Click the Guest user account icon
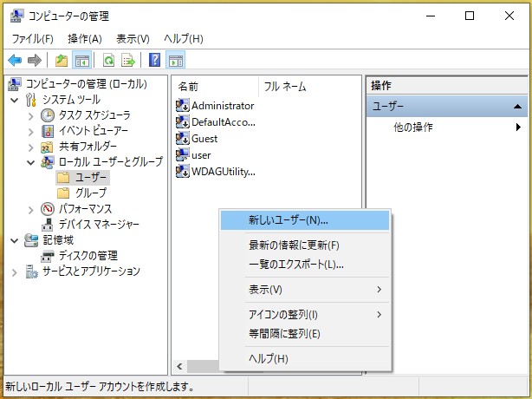This screenshot has height=399, width=532. click(183, 139)
